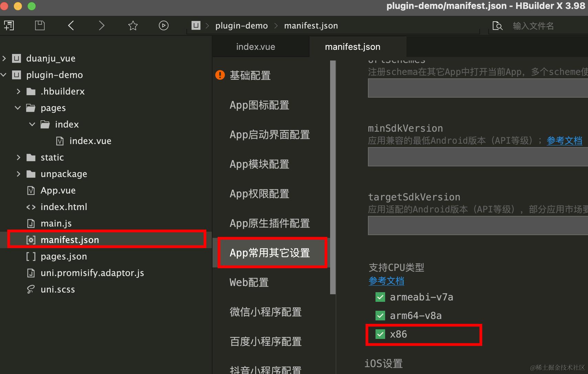Toggle the arm64-v8a checkbox
The height and width of the screenshot is (374, 588).
380,316
